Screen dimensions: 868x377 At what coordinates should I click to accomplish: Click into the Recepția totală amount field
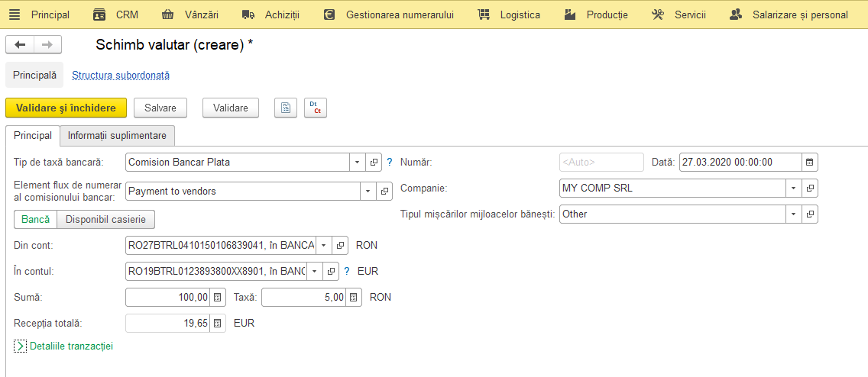pos(168,324)
